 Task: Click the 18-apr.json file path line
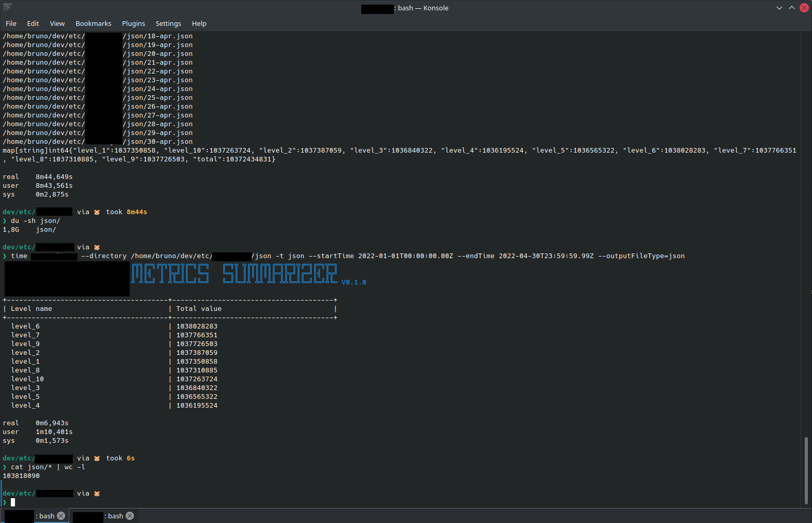click(x=98, y=36)
